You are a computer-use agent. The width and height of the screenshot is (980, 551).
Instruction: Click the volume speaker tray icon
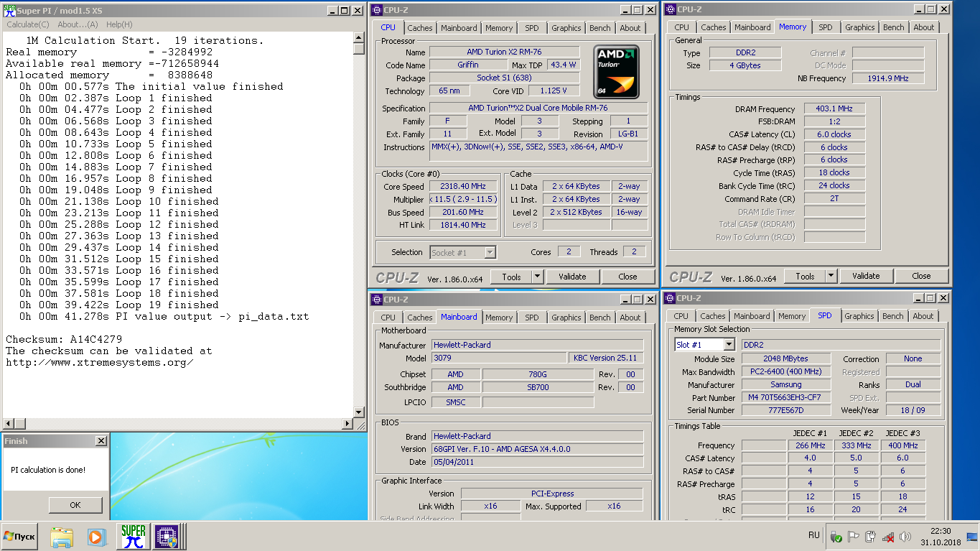tap(905, 537)
